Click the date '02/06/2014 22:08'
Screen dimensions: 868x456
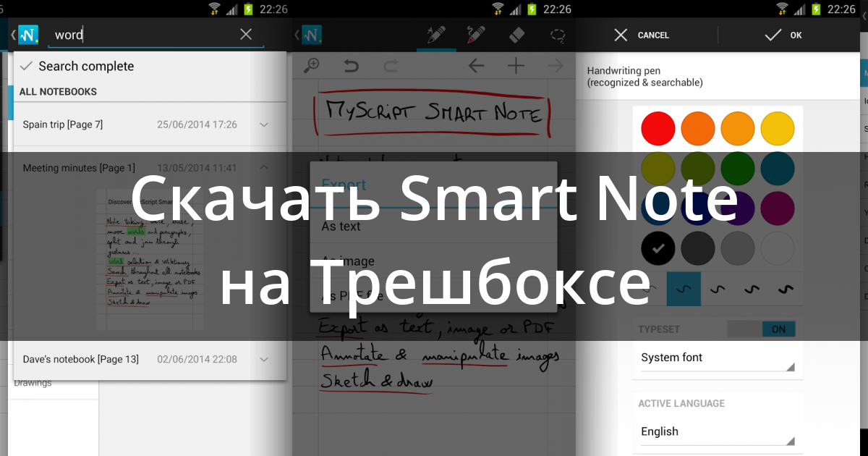click(x=197, y=359)
